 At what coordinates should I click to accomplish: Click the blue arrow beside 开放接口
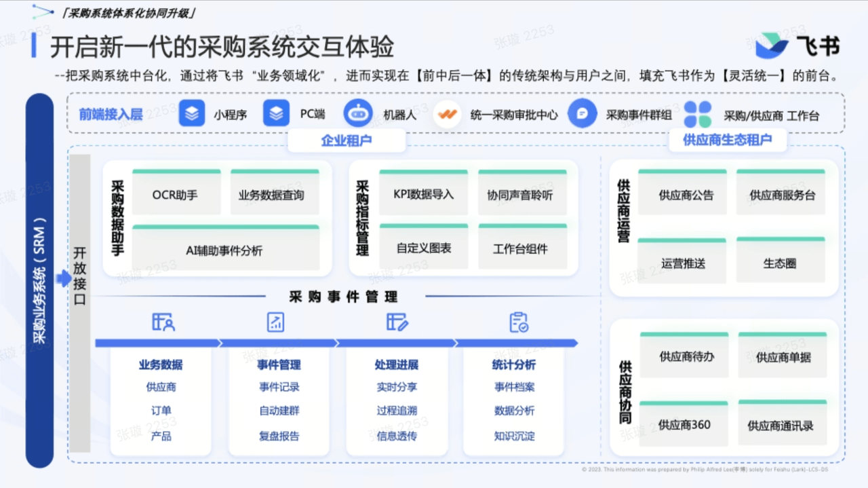(63, 278)
